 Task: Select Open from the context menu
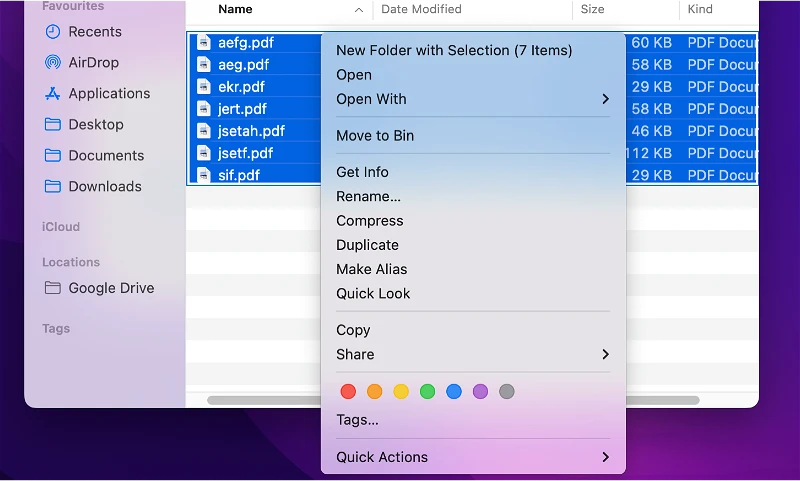pyautogui.click(x=354, y=75)
